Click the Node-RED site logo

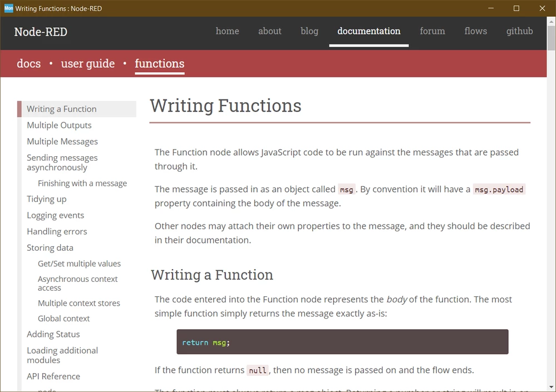pyautogui.click(x=41, y=32)
